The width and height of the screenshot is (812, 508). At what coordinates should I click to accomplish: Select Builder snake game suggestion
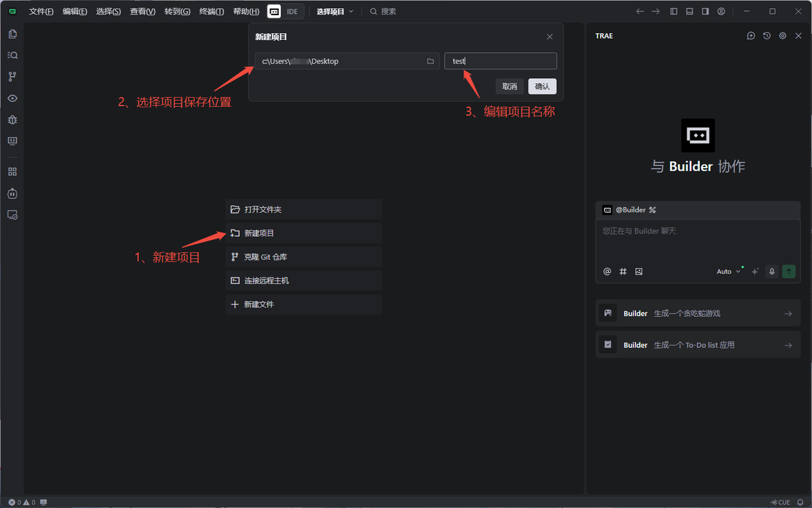pyautogui.click(x=698, y=313)
